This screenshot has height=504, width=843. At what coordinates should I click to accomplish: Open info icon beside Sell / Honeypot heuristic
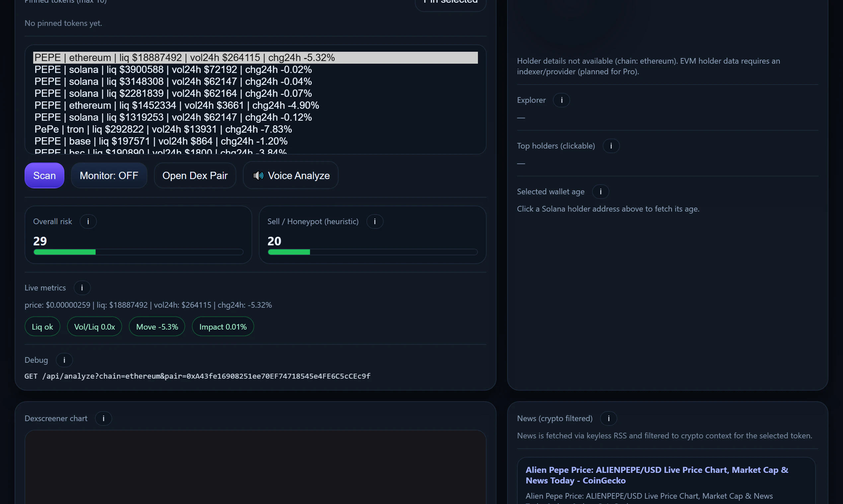(375, 221)
